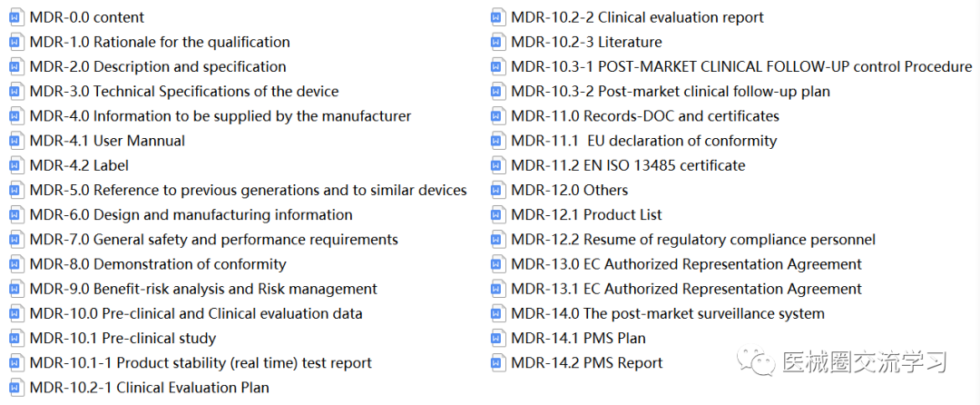Click the document icon for MDR-0.0 content

pos(15,17)
